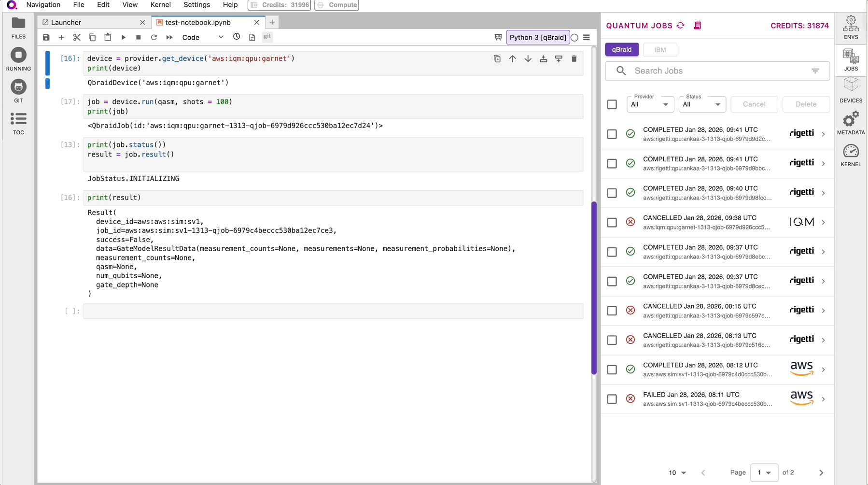Image resolution: width=868 pixels, height=485 pixels.
Task: Open the Status filter dropdown
Action: [702, 104]
